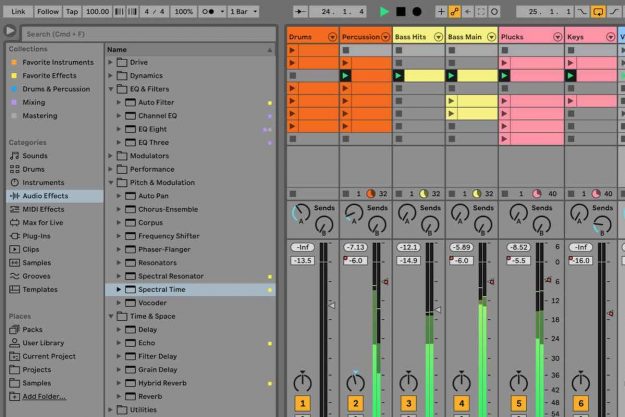Open Packs in Places
Screen dimensions: 625x417
pos(32,329)
